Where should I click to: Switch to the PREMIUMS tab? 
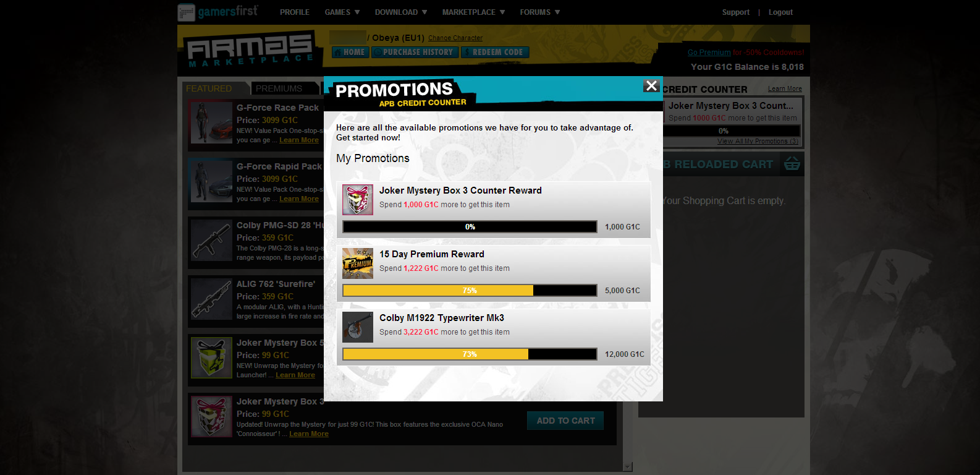(x=279, y=88)
